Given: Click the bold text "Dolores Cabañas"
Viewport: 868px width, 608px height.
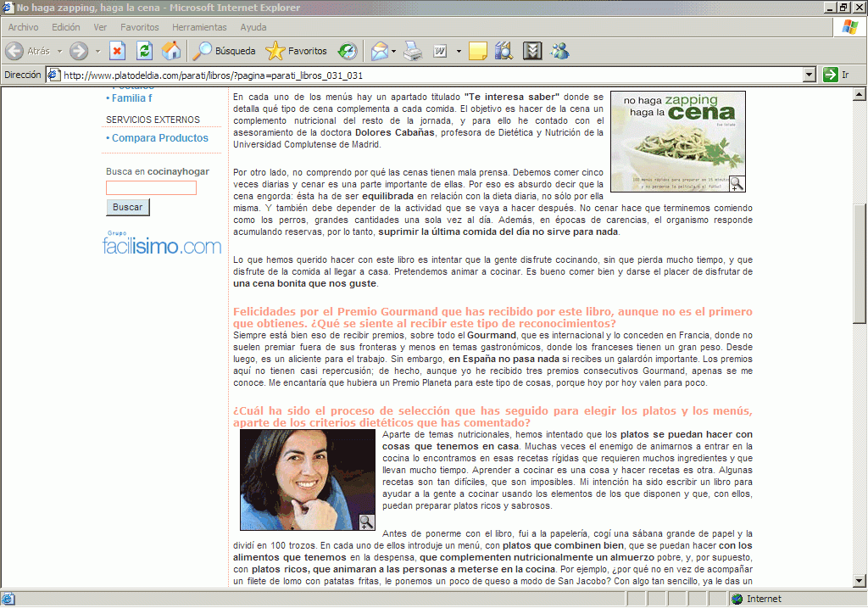Looking at the screenshot, I should pyautogui.click(x=395, y=132).
